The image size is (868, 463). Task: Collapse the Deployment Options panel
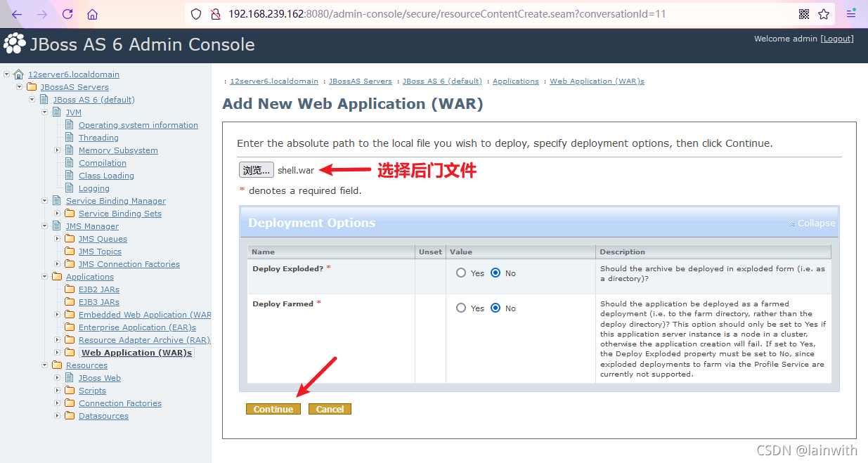pos(812,223)
